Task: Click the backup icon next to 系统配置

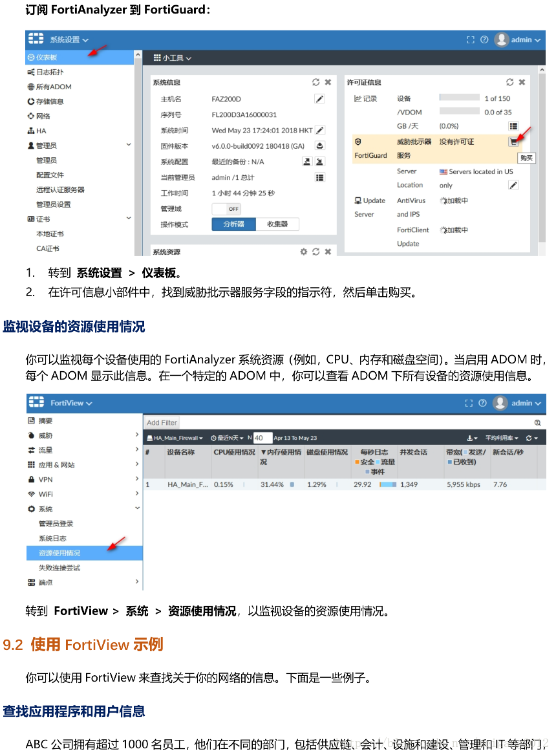Action: coord(307,162)
